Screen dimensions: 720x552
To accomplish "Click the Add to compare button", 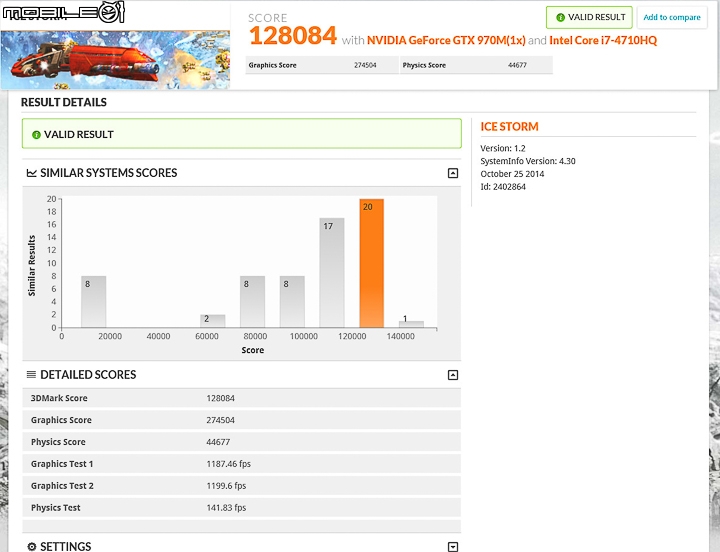I will pos(672,17).
